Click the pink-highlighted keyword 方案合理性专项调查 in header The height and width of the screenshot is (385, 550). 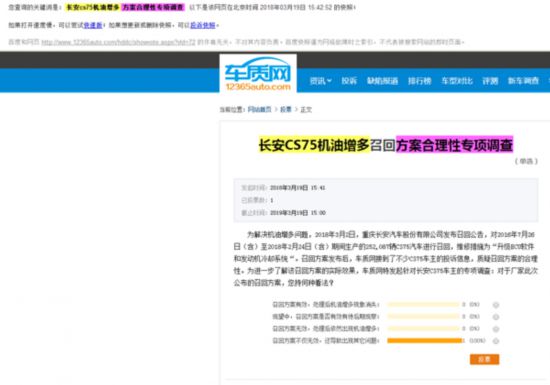coord(153,7)
